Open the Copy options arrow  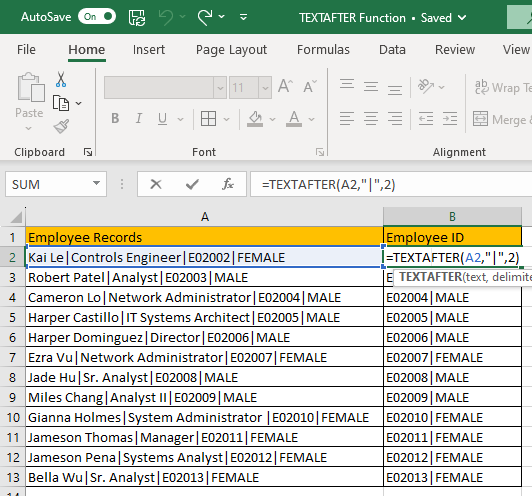[x=78, y=103]
